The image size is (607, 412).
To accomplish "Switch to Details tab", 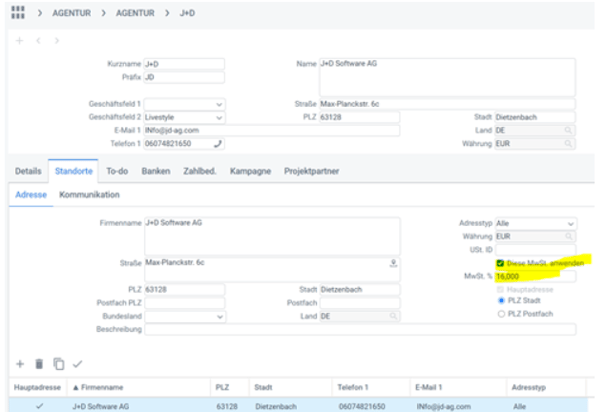I will [x=28, y=171].
